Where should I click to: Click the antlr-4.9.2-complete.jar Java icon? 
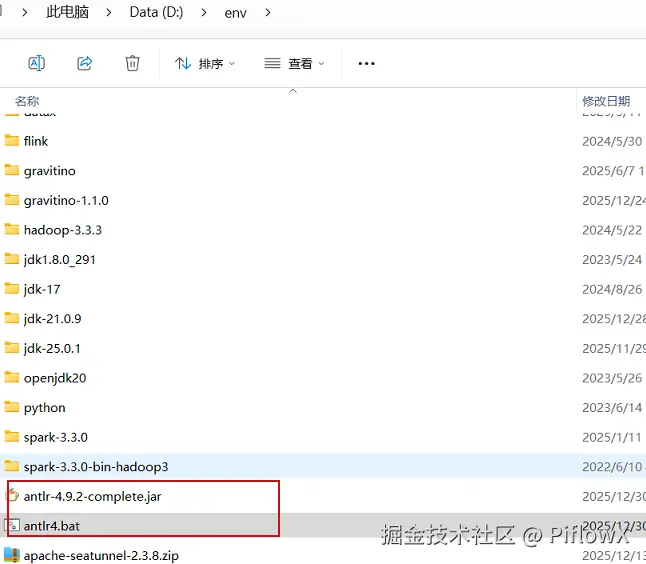(x=13, y=496)
